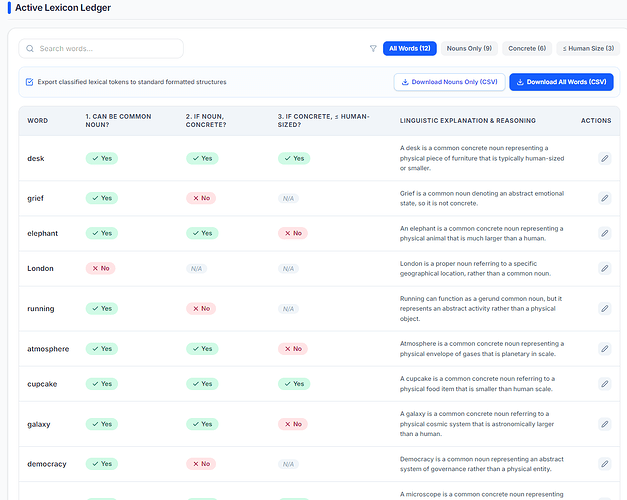This screenshot has height=500, width=627.
Task: Click the Actions column header
Action: tap(596, 121)
